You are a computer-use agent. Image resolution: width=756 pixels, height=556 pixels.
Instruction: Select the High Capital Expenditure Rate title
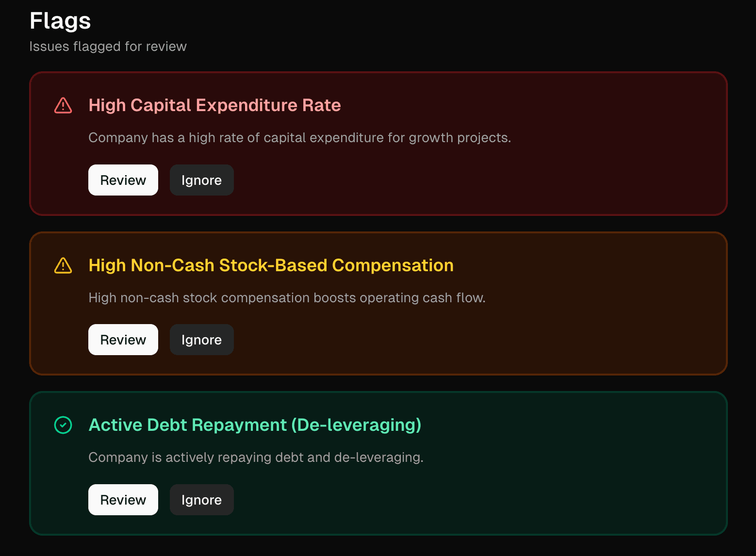[x=214, y=105]
